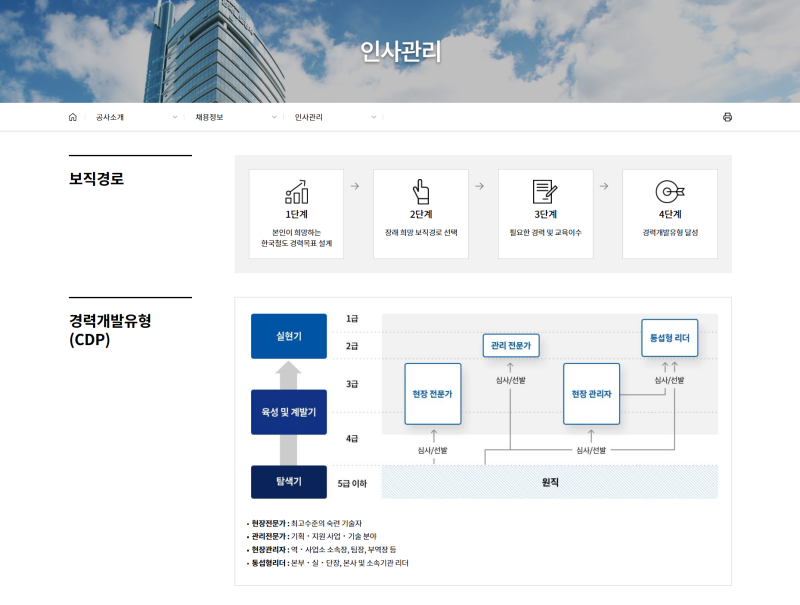The height and width of the screenshot is (605, 800).
Task: Click the 탐색기 stage box
Action: [x=288, y=482]
